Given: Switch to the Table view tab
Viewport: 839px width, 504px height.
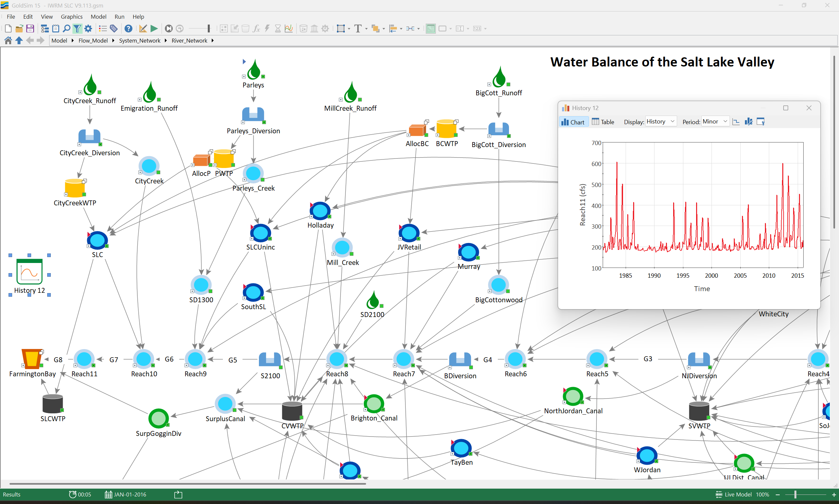Looking at the screenshot, I should [603, 121].
